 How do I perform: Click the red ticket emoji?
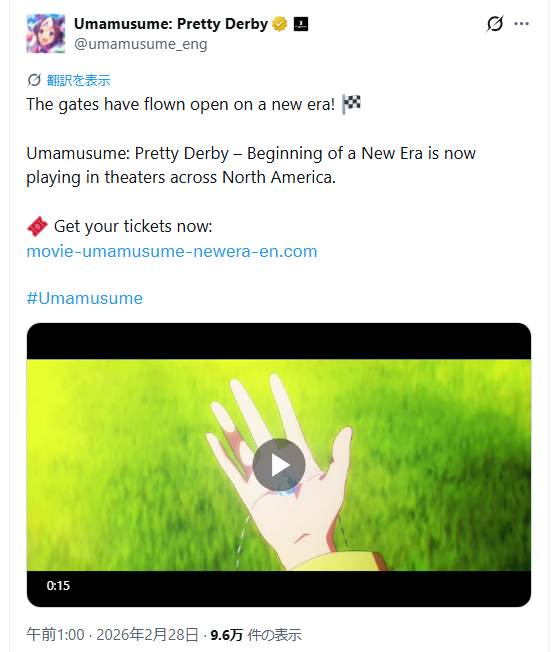coord(37,227)
